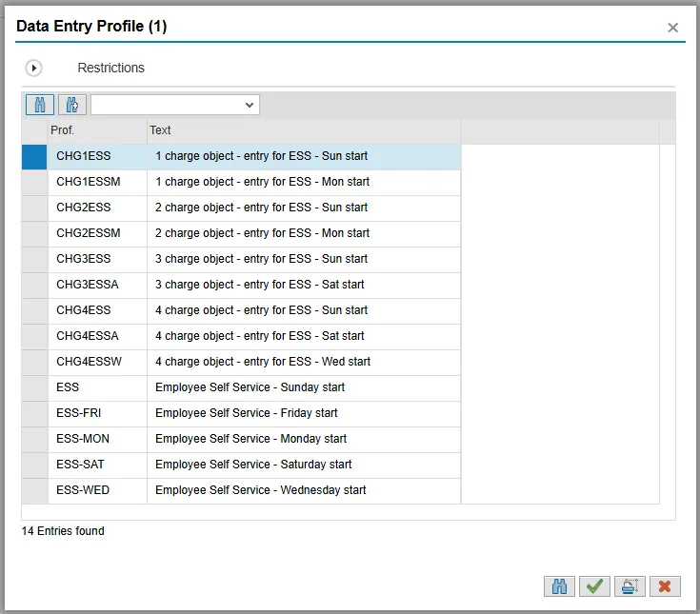Cancel with the red X button
The width and height of the screenshot is (700, 614).
coord(665,586)
